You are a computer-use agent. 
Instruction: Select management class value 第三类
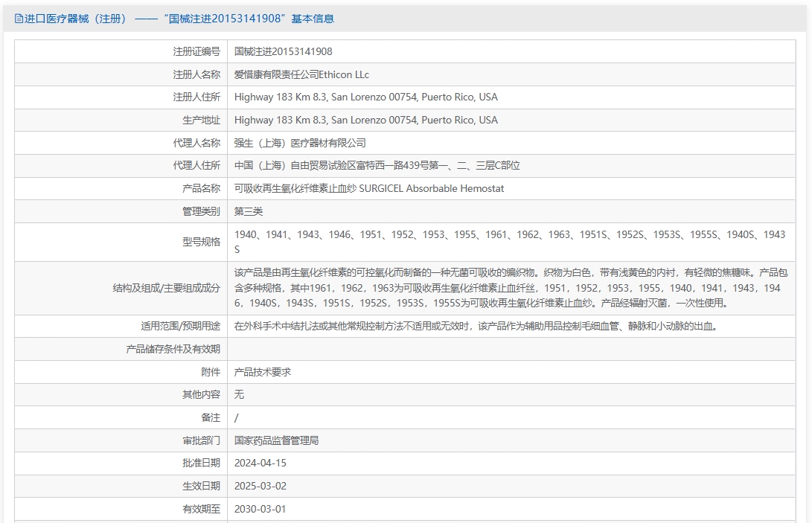coord(249,211)
